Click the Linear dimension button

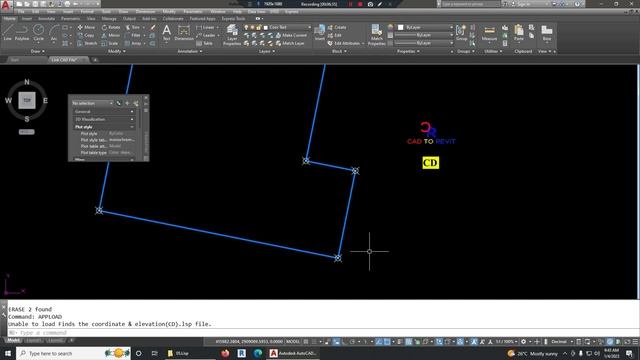pyautogui.click(x=207, y=27)
